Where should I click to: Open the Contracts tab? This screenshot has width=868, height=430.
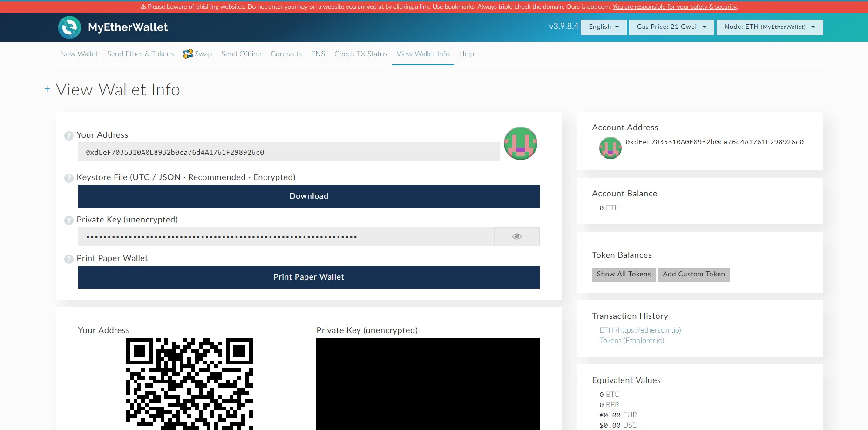pyautogui.click(x=286, y=54)
